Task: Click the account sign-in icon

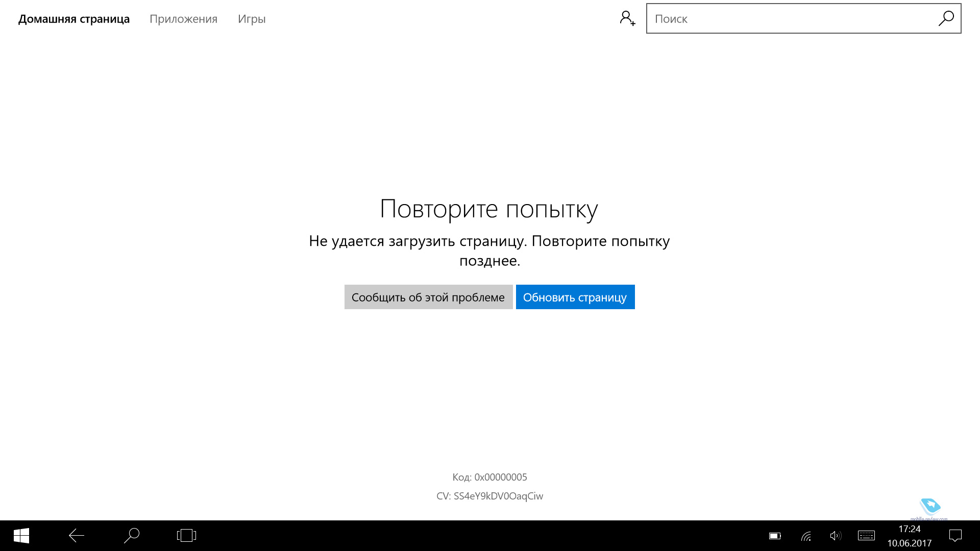Action: (x=627, y=18)
